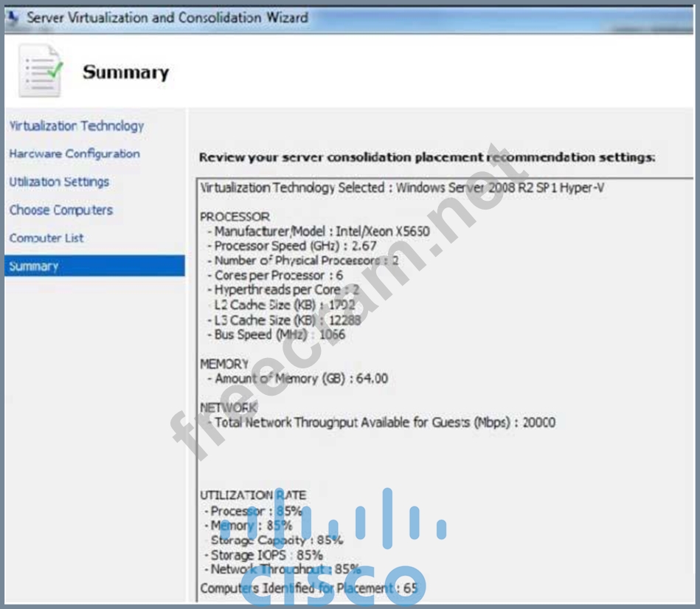
Task: Click the window title text
Action: (x=167, y=17)
